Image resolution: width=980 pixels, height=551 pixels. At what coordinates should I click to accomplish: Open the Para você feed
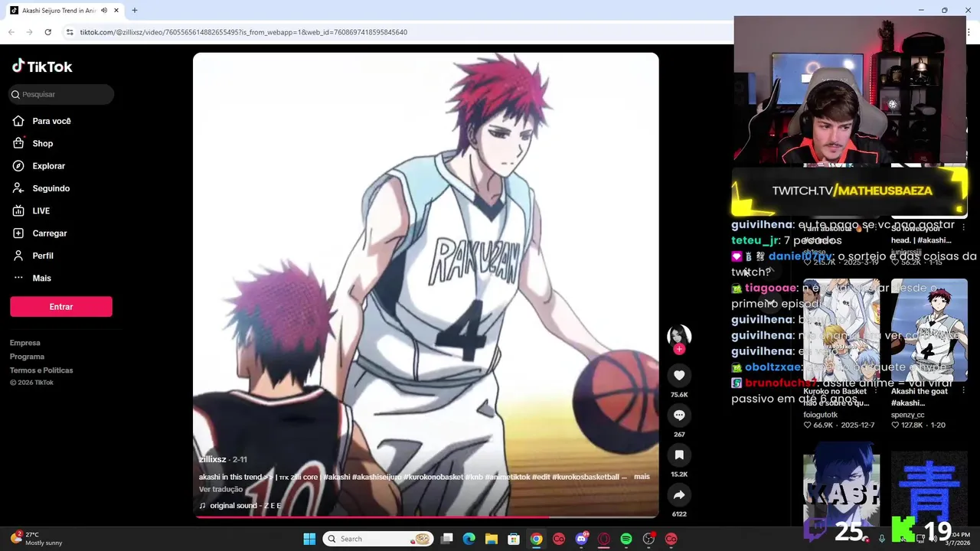click(x=42, y=121)
